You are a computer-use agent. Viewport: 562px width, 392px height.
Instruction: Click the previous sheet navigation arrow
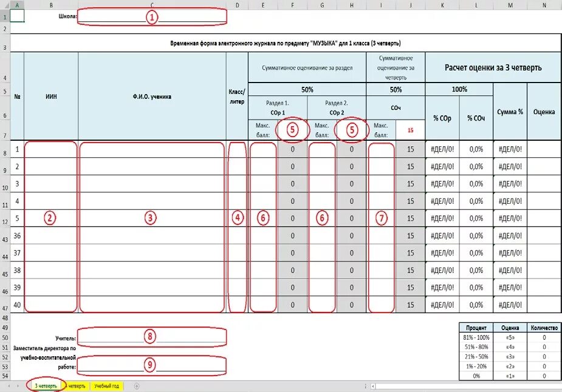tap(9, 386)
